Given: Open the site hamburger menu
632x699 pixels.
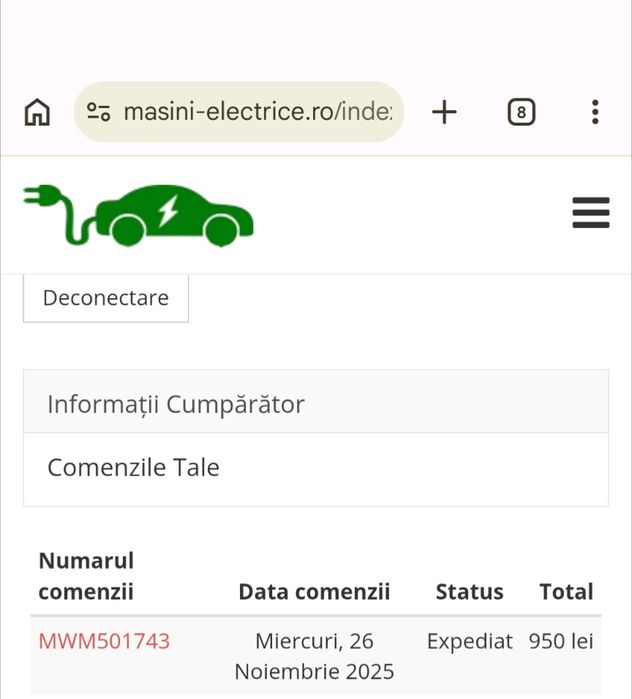Looking at the screenshot, I should click(590, 213).
